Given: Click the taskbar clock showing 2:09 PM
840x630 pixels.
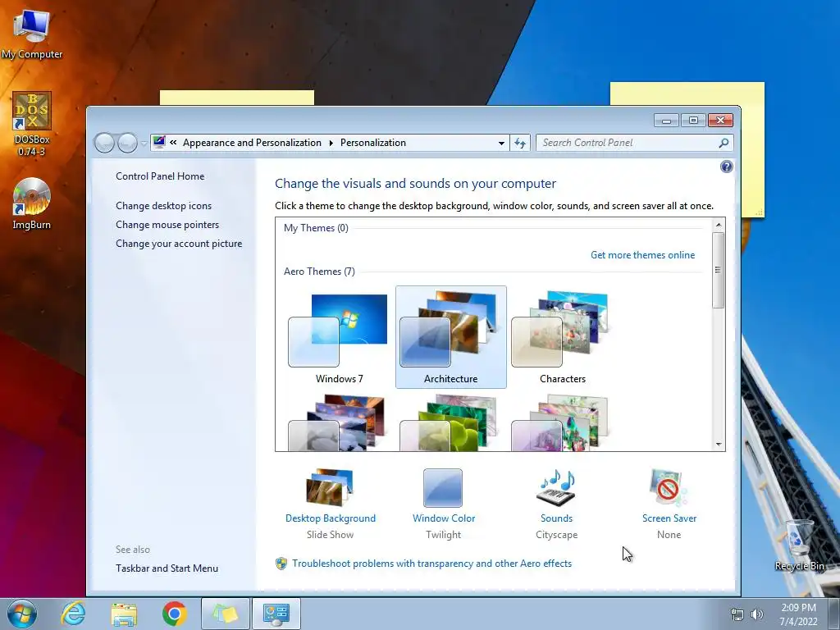Looking at the screenshot, I should tap(798, 614).
